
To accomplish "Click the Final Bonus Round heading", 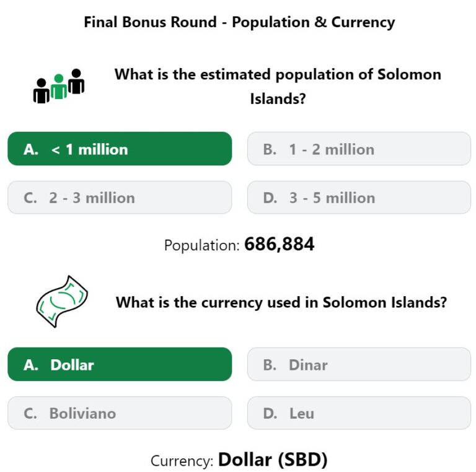I will point(239,22).
